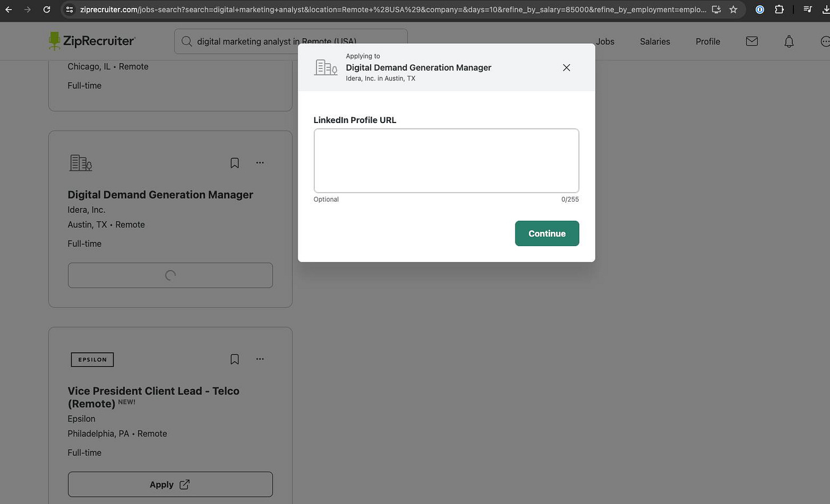Open the 1Password extension icon

coord(760,10)
